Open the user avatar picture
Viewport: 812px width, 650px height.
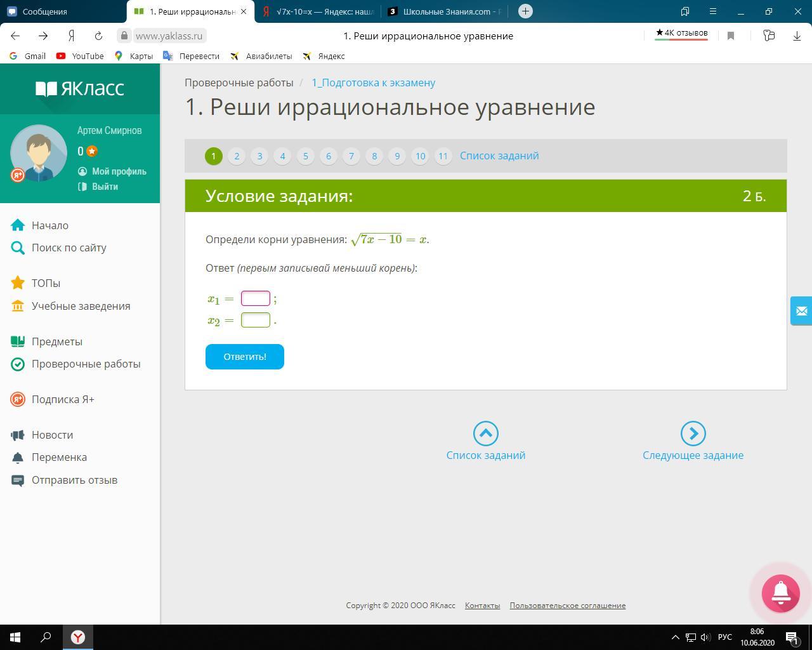[x=39, y=153]
